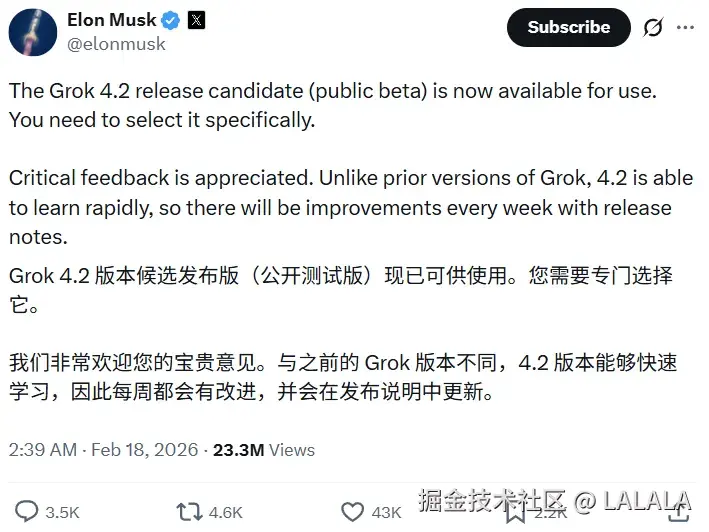Repost this tweet via retweet icon
709x532 pixels.
[x=189, y=512]
